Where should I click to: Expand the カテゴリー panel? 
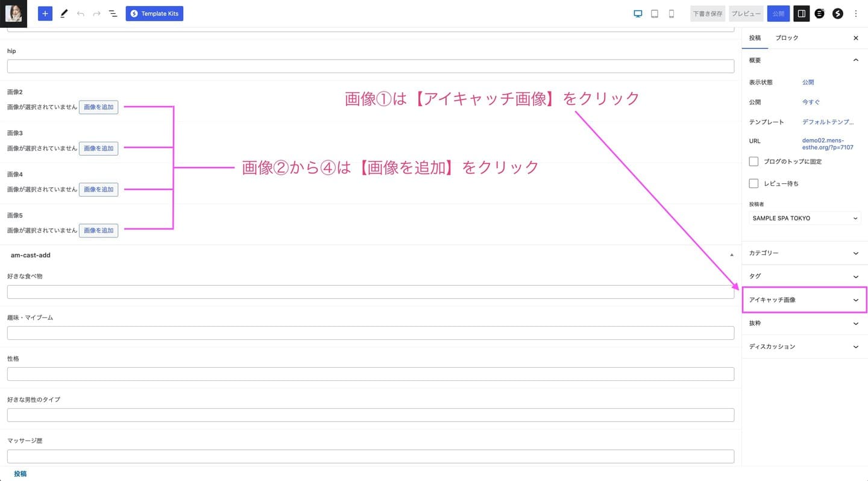[804, 253]
